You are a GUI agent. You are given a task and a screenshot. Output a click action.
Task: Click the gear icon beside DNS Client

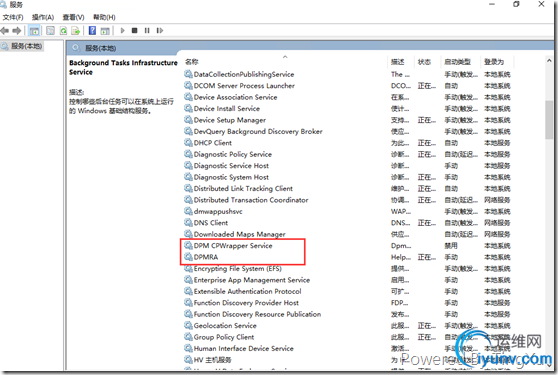click(188, 222)
